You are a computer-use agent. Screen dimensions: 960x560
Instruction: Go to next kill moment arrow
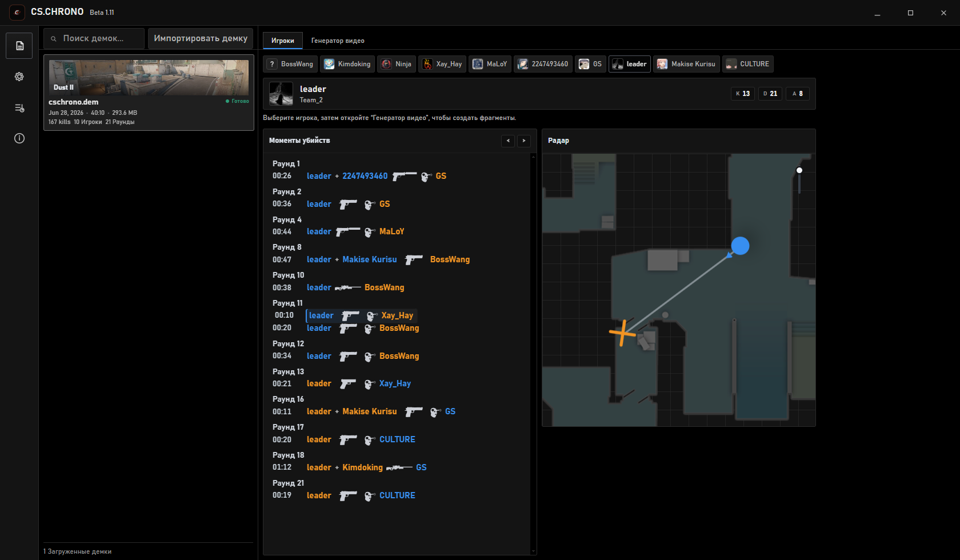524,141
